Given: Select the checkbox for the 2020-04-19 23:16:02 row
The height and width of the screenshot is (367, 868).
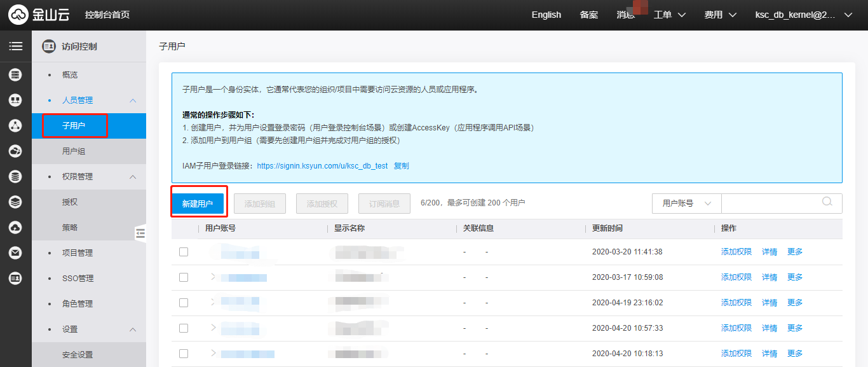Looking at the screenshot, I should 184,303.
